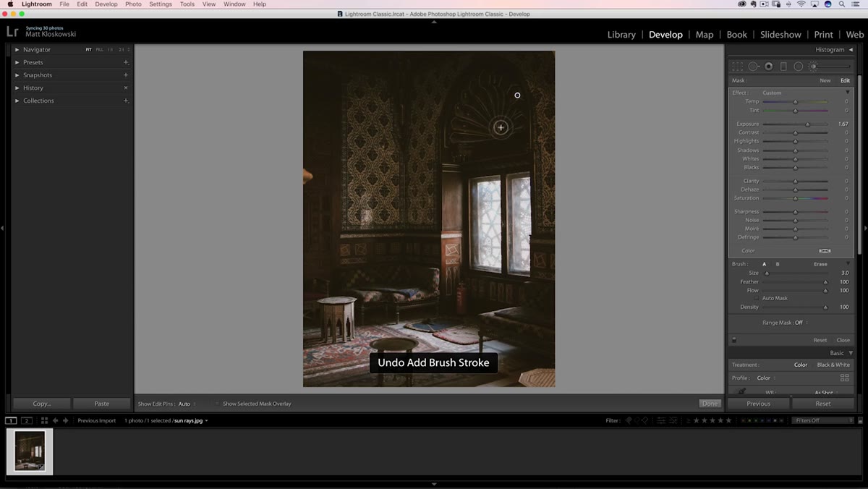Hide the left panel group arrow
868x489 pixels.
(3, 229)
